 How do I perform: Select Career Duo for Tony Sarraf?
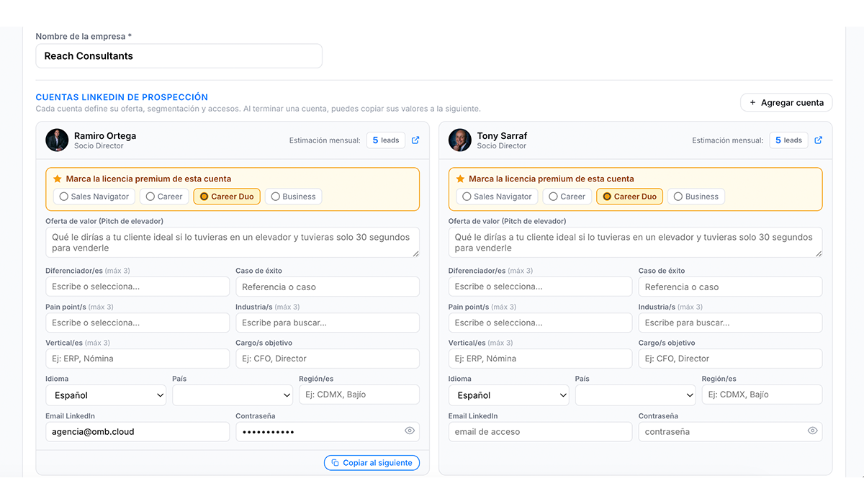pyautogui.click(x=630, y=197)
